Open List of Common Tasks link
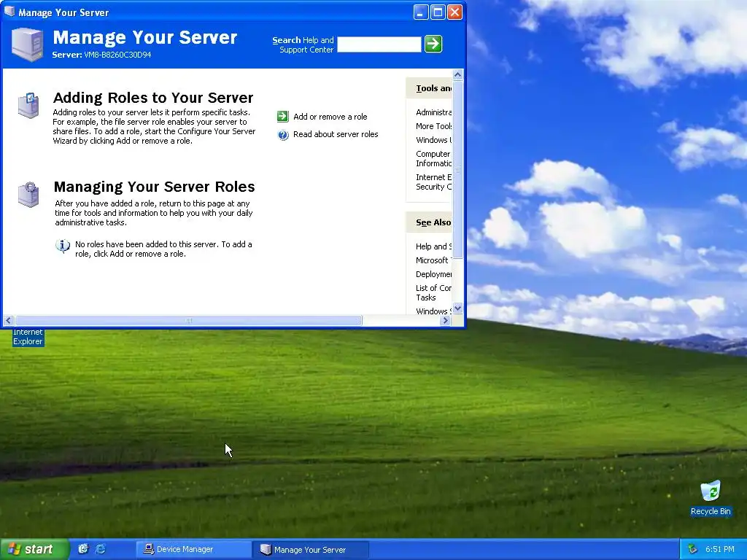This screenshot has height=560, width=747. 433,293
